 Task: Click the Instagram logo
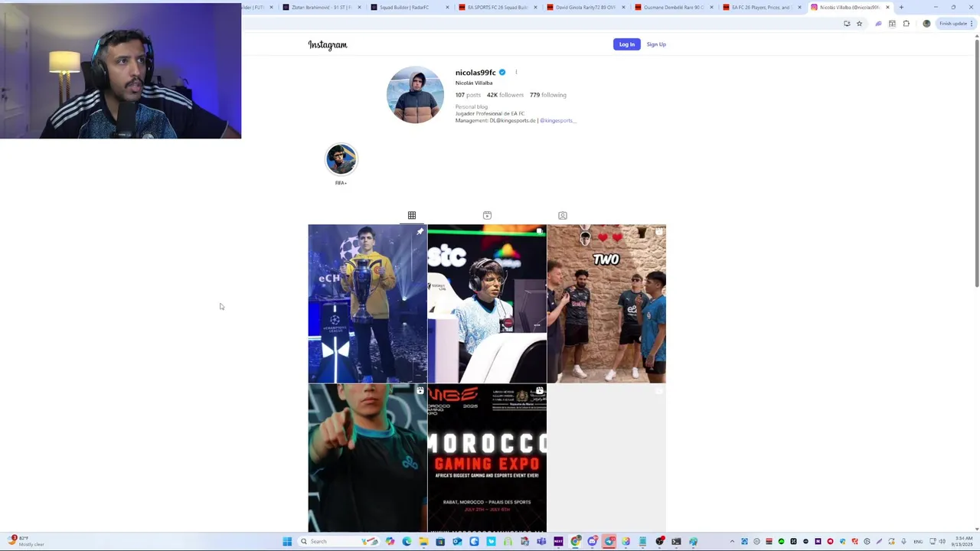click(328, 44)
